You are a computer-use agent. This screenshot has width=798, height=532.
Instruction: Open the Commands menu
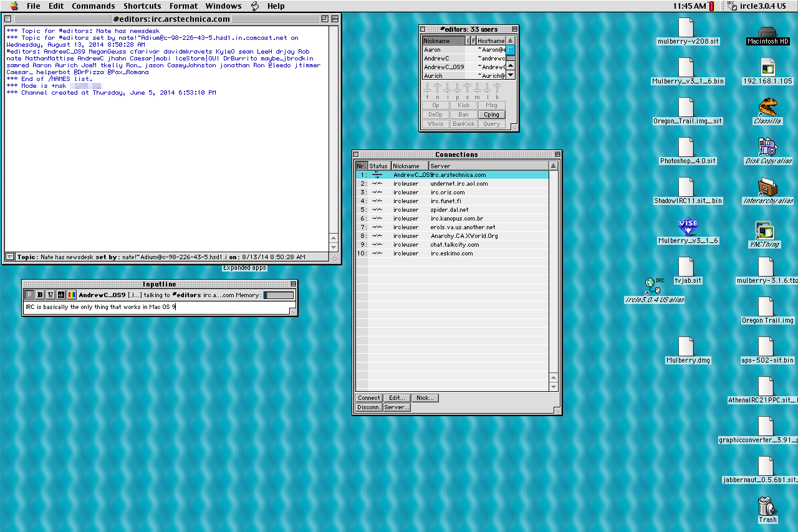click(94, 6)
